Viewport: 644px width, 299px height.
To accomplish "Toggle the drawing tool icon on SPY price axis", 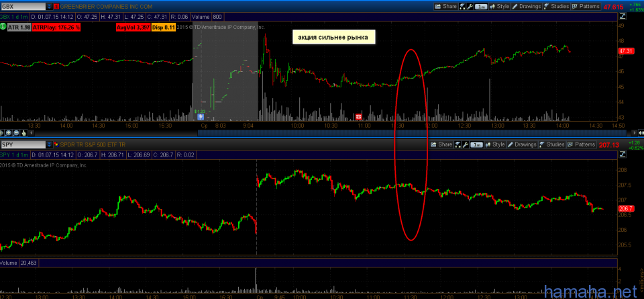I will (x=623, y=155).
